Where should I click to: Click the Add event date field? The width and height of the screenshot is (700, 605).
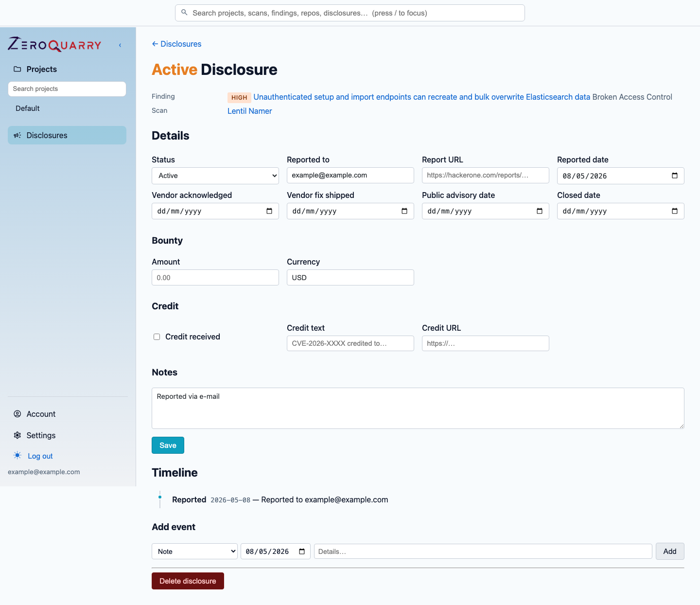pyautogui.click(x=276, y=552)
